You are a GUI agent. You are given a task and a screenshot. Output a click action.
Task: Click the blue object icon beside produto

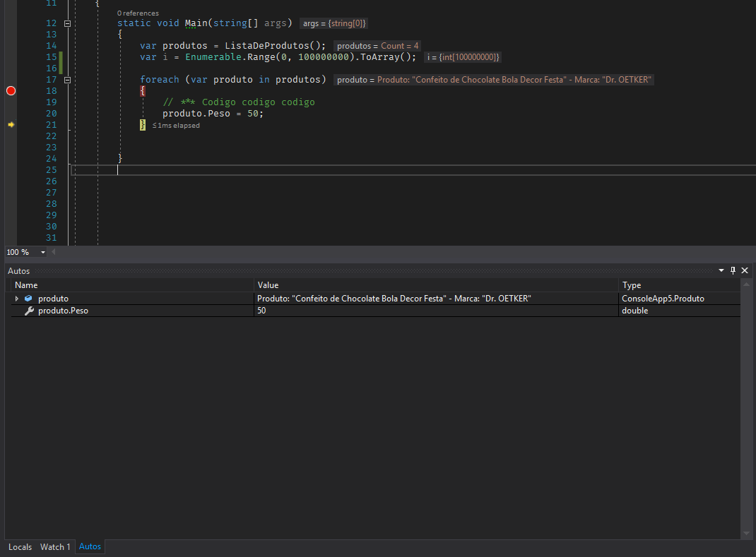click(28, 299)
